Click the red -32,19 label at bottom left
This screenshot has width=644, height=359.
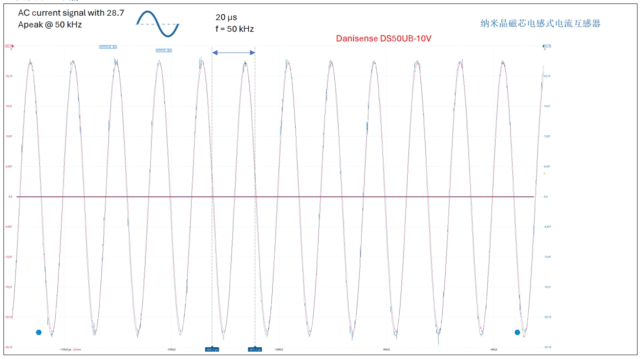click(9, 347)
